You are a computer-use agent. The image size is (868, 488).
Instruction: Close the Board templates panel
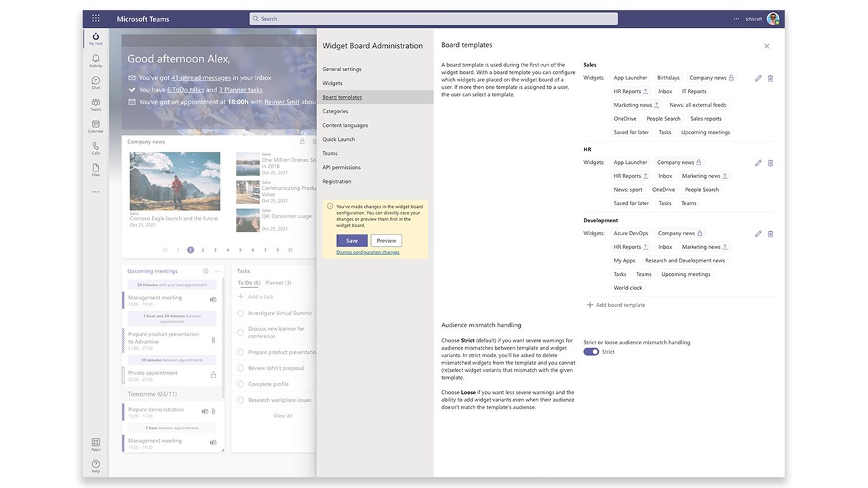[x=767, y=46]
